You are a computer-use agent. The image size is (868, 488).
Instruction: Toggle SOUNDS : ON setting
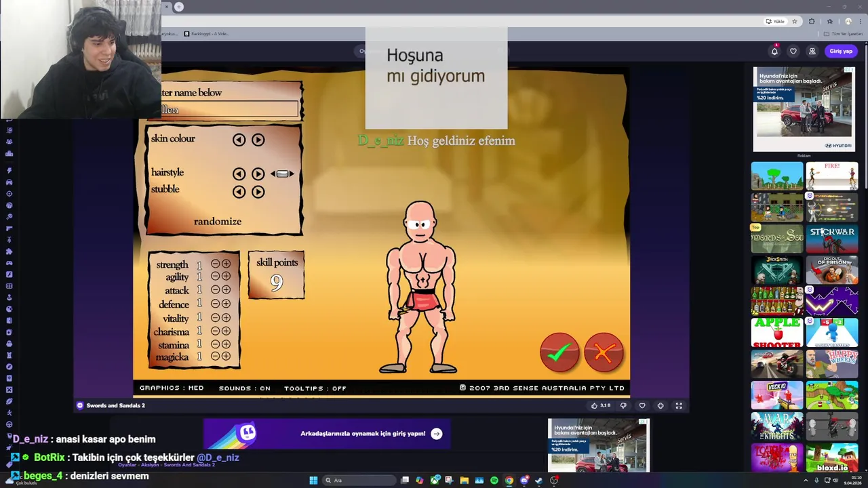click(245, 388)
